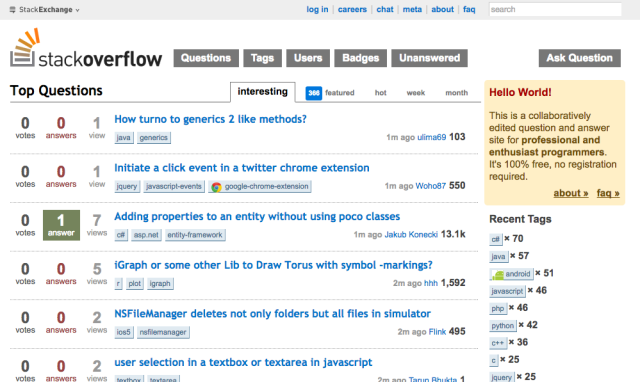Click the generics tag
Image resolution: width=640 pixels, height=382 pixels.
pos(153,138)
